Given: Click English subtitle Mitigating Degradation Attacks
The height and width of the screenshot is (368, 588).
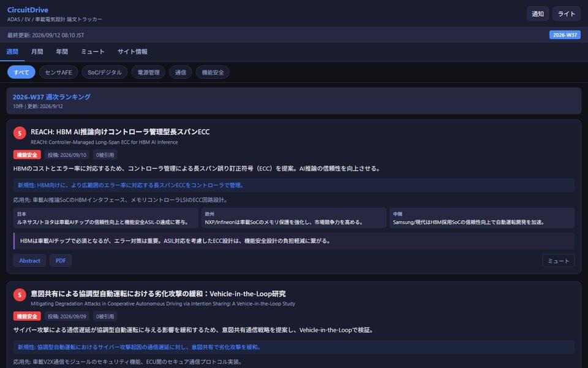Looking at the screenshot, I should (163, 304).
